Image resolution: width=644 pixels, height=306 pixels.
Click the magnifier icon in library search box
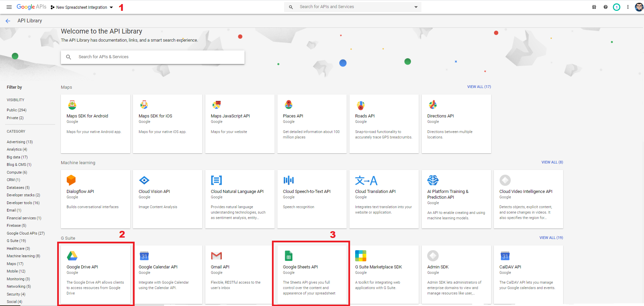(x=68, y=57)
